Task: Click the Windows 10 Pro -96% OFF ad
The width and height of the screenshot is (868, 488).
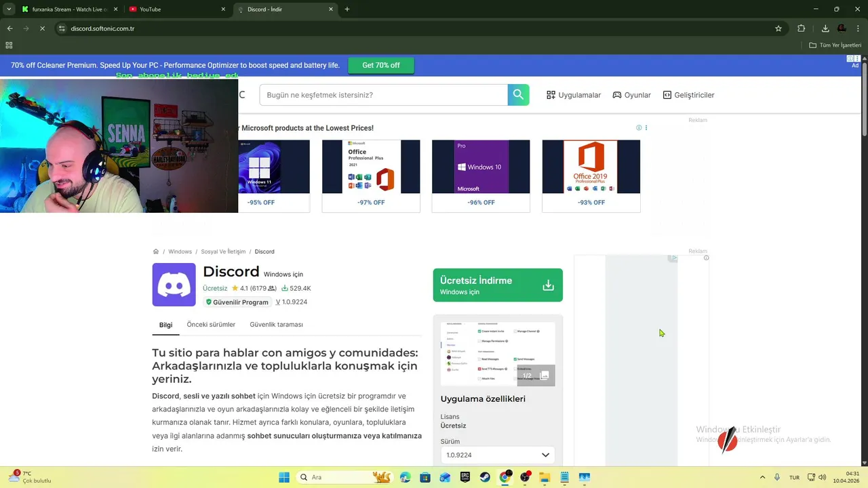Action: click(x=481, y=176)
